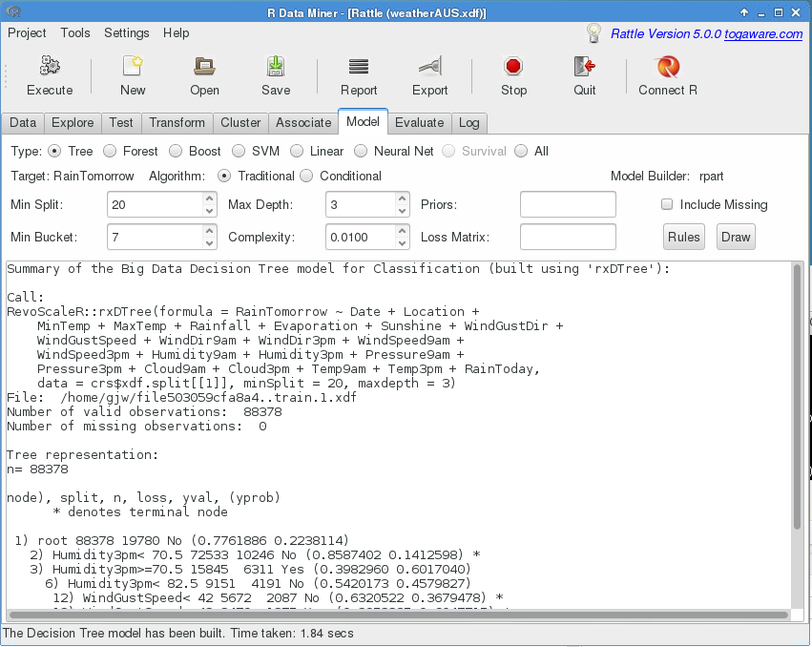Image resolution: width=812 pixels, height=647 pixels.
Task: Choose the Conditional algorithm option
Action: 307,176
